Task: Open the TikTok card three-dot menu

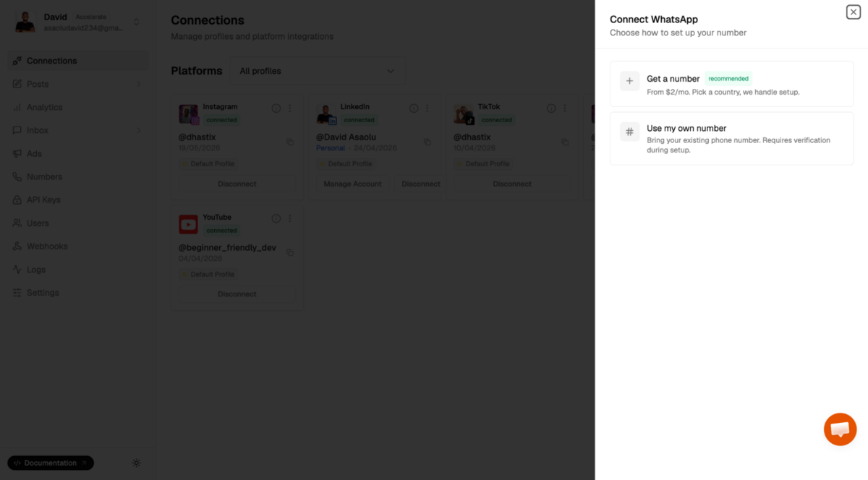Action: [x=565, y=108]
